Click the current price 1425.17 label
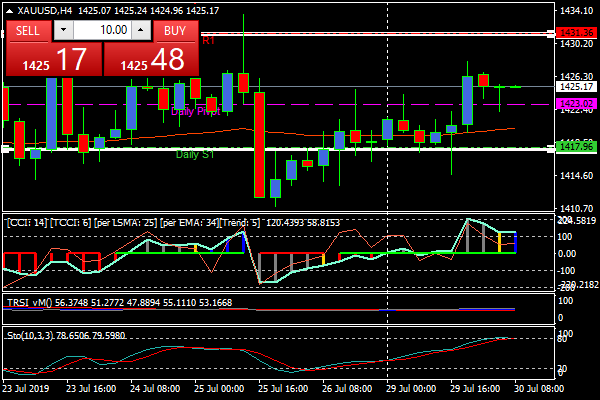 (577, 87)
